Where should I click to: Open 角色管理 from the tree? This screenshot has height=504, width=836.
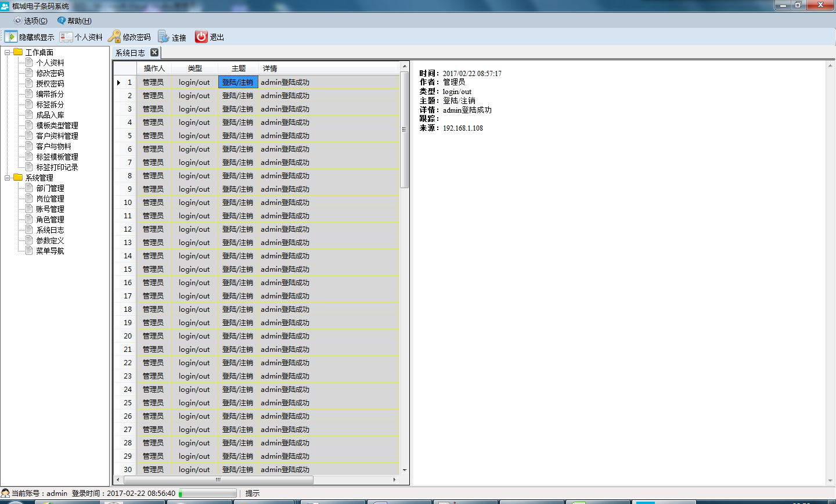pos(50,219)
